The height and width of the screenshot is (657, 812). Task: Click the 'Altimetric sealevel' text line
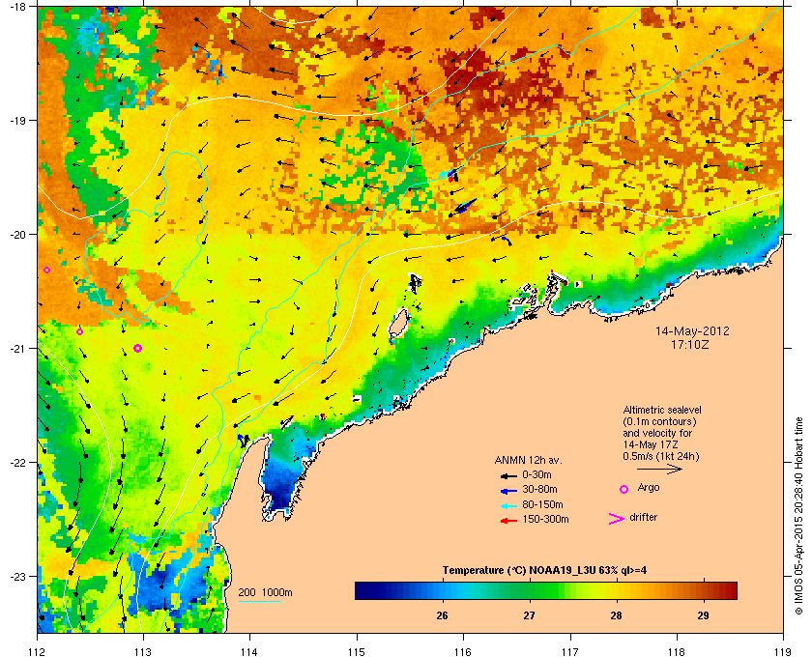662,410
